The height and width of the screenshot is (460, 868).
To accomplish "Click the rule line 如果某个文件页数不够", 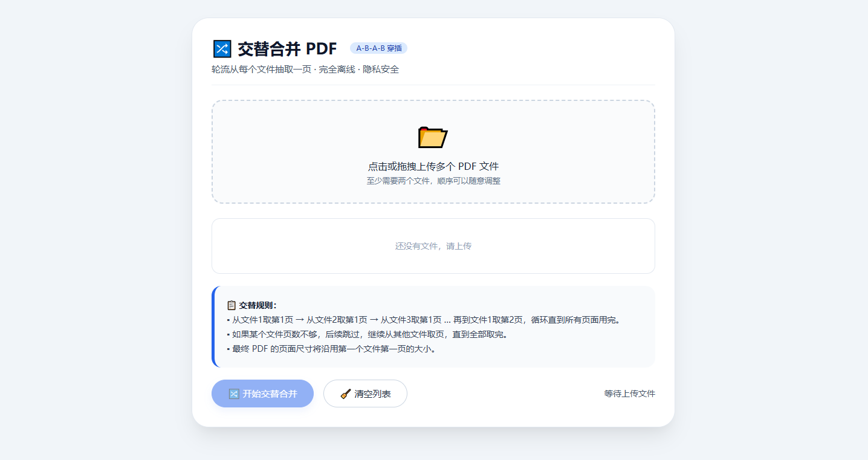I will tap(368, 334).
